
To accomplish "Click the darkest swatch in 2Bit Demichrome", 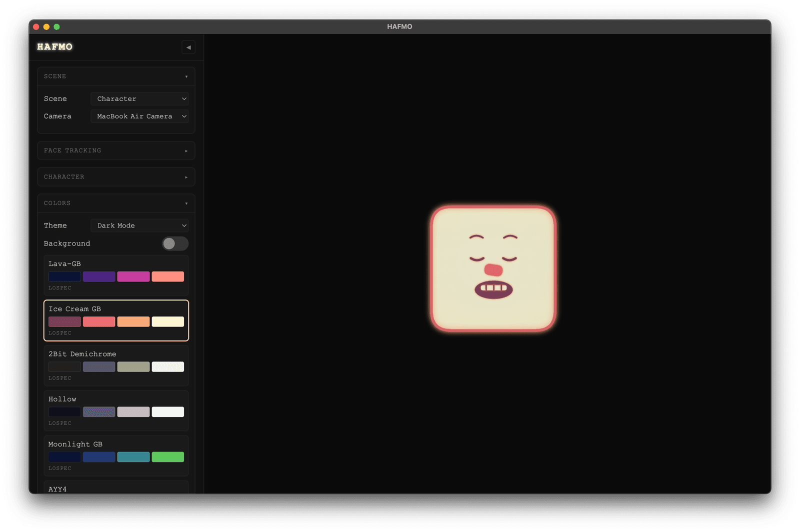I will 64,367.
